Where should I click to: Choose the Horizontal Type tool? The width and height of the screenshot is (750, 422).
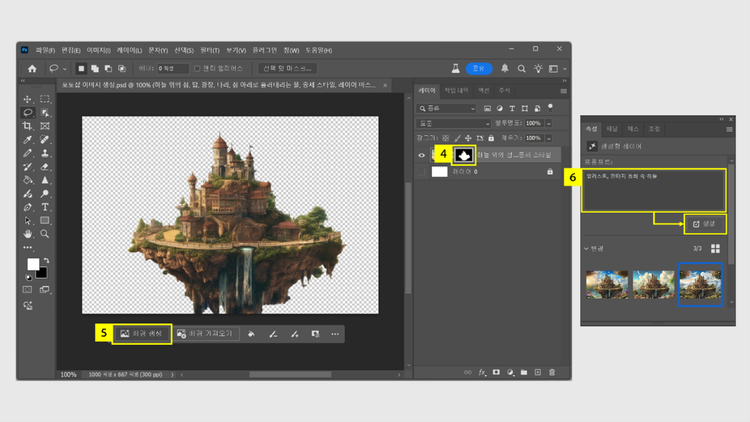pos(45,207)
